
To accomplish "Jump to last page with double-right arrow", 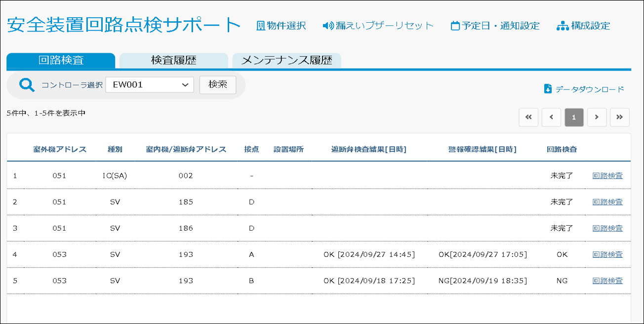I will click(x=619, y=118).
